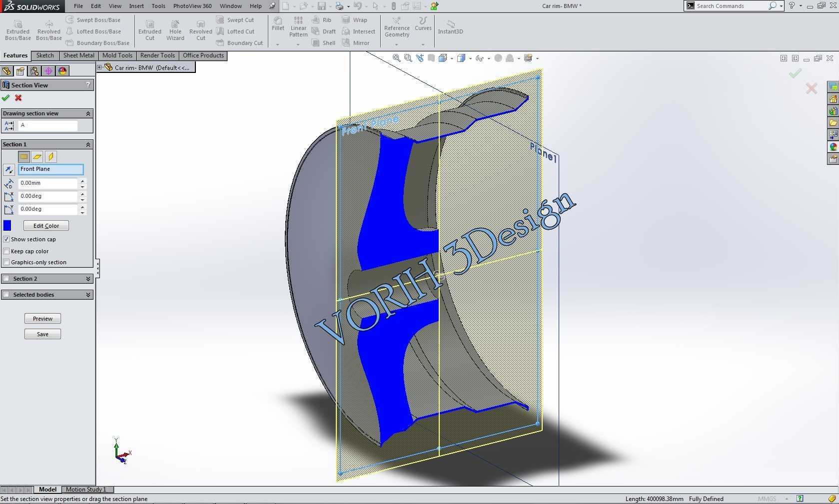Collapse the Drawing section view group
The image size is (839, 504).
tap(88, 113)
